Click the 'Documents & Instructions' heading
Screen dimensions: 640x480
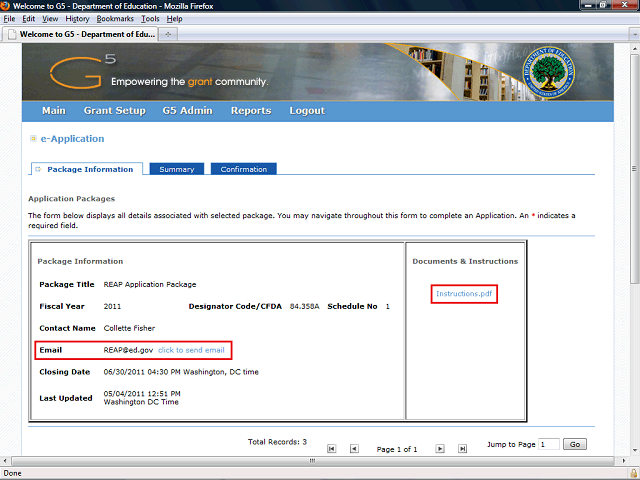pos(465,261)
